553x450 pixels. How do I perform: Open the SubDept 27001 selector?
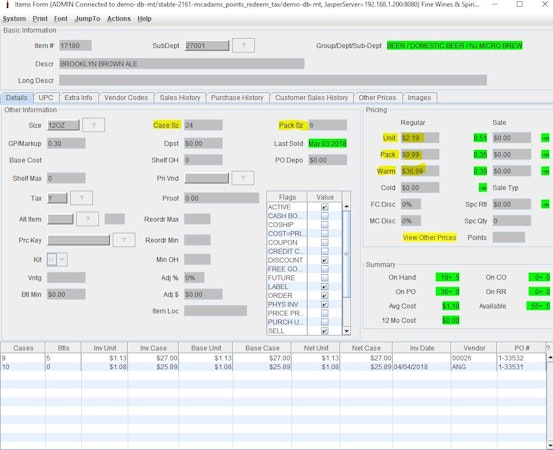tap(207, 45)
